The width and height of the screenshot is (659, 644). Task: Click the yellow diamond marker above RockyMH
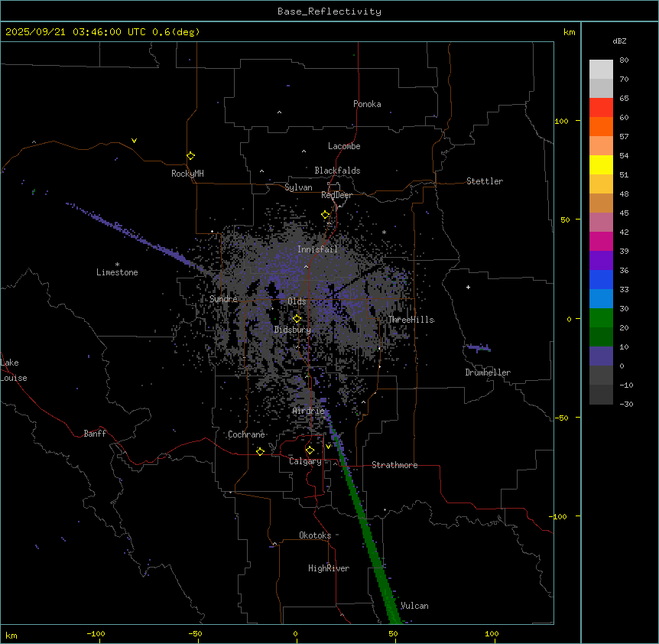[190, 155]
